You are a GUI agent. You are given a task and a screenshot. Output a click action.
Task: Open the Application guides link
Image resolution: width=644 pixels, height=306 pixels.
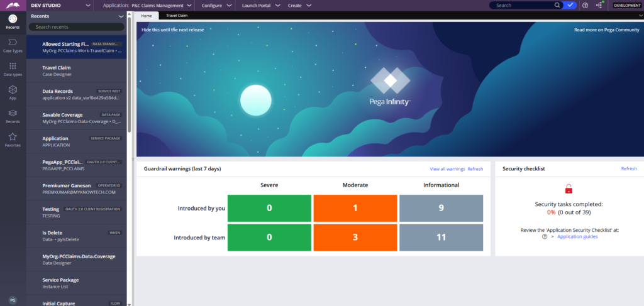pyautogui.click(x=577, y=237)
